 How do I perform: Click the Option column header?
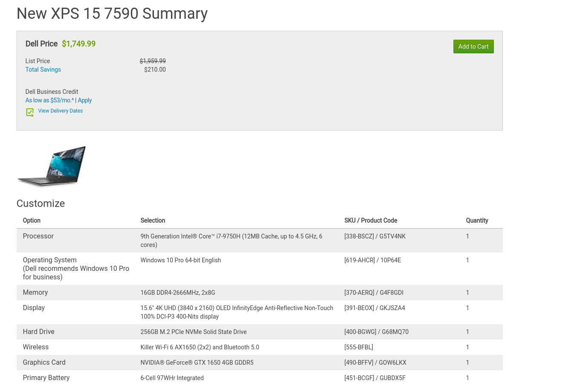tap(32, 221)
